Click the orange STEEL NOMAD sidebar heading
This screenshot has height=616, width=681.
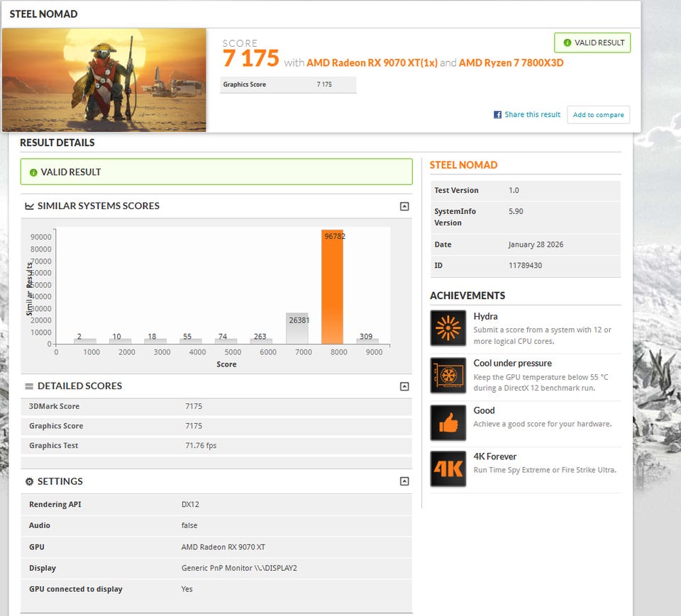click(x=463, y=165)
